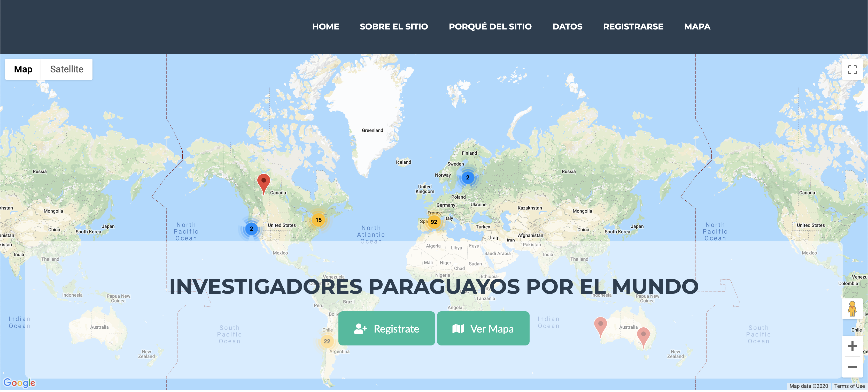Select the Map view type
Image resolution: width=868 pixels, height=392 pixels.
(23, 70)
